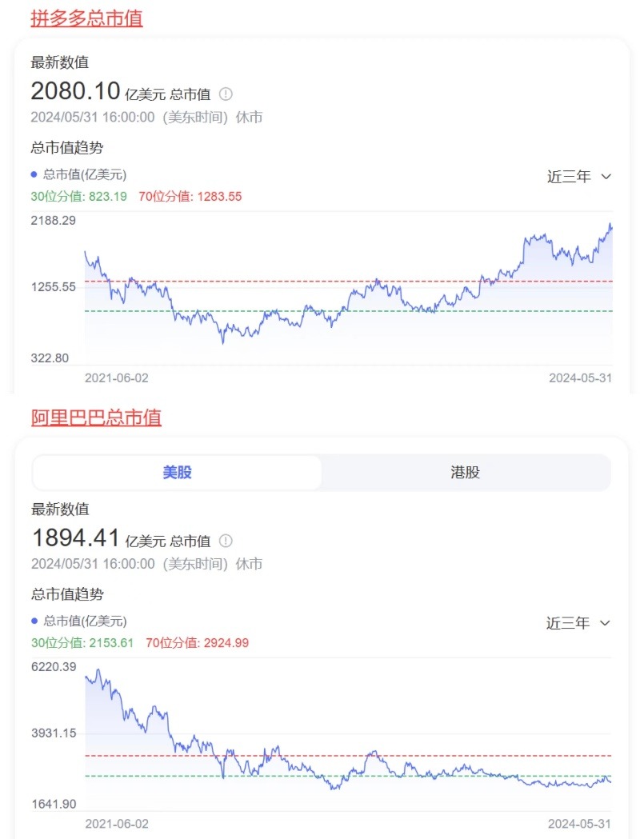Click info icon beside Pinduoduo 总市值 label
This screenshot has width=644, height=839.
pos(226,94)
